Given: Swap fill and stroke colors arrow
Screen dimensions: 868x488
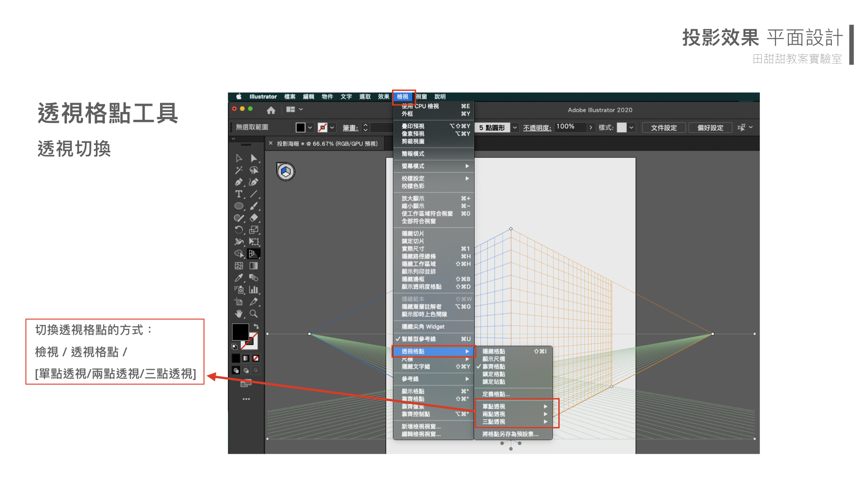Looking at the screenshot, I should tap(256, 326).
